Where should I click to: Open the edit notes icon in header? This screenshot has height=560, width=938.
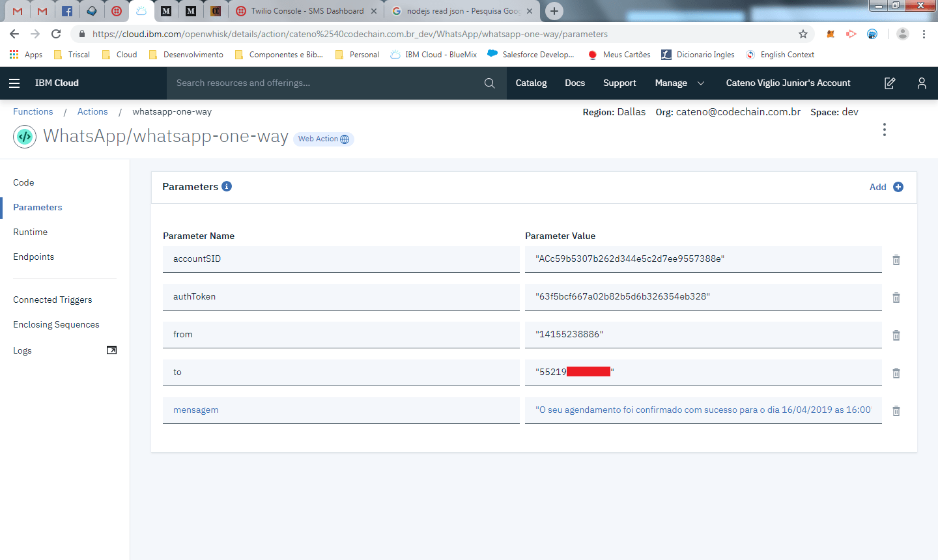pos(890,83)
